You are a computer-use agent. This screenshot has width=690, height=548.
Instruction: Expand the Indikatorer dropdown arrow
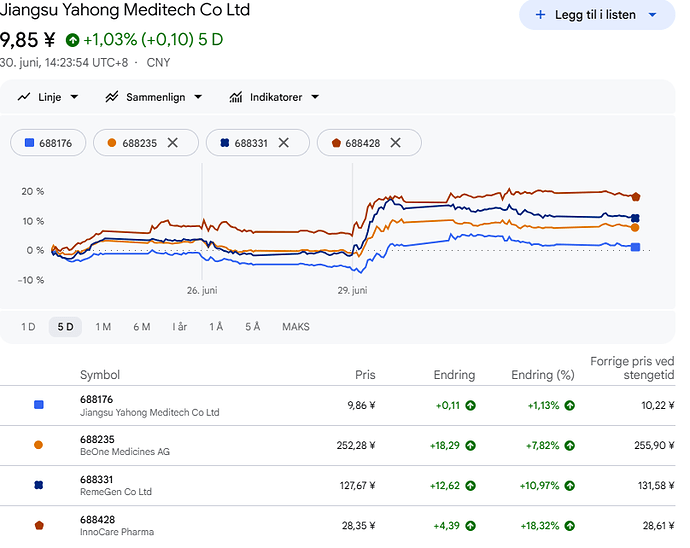pyautogui.click(x=315, y=97)
